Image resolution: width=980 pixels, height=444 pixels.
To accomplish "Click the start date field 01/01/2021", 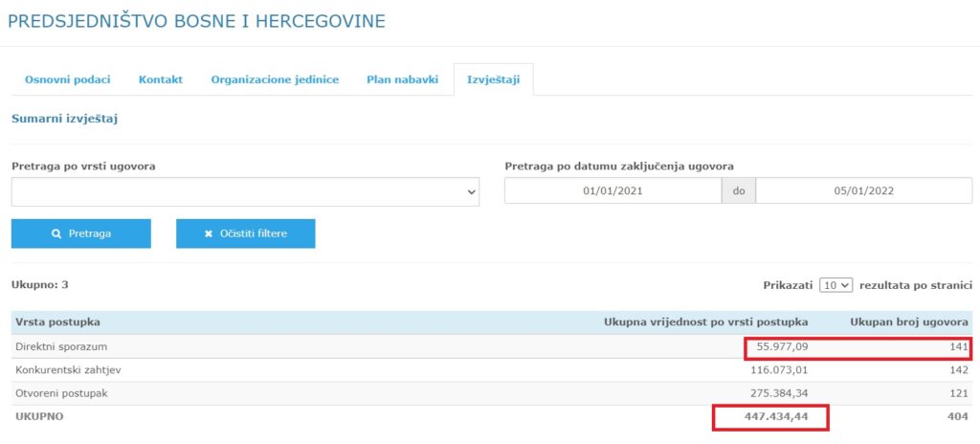I will pyautogui.click(x=612, y=191).
